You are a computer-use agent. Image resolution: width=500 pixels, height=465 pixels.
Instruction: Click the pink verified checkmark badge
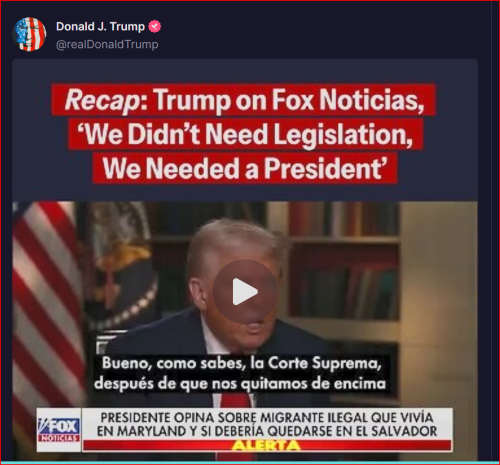[154, 26]
